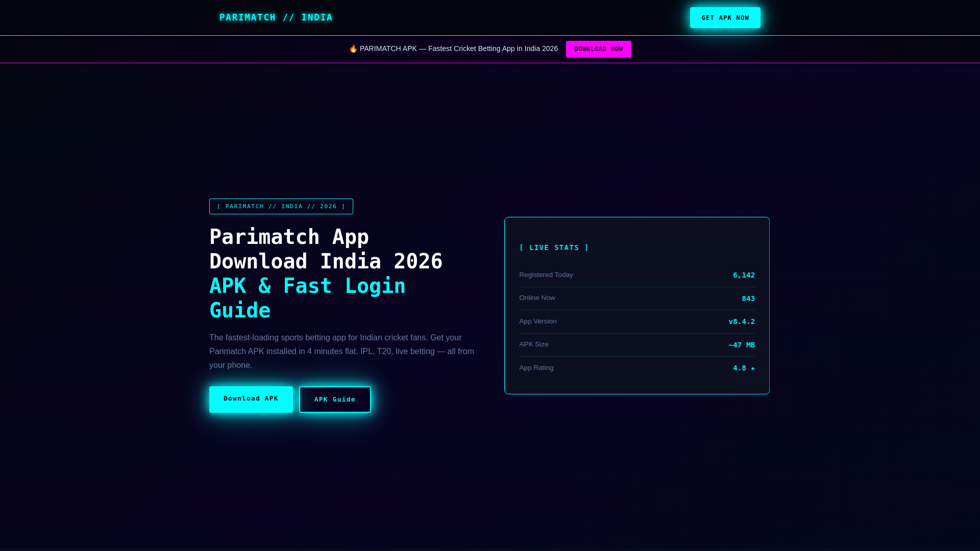Open the APK Guide button
This screenshot has width=980, height=551.
tap(335, 399)
